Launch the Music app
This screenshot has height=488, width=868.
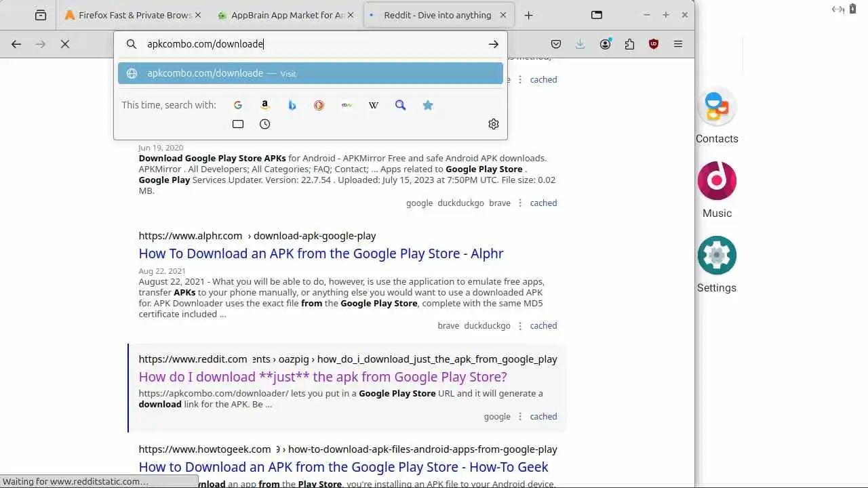(717, 190)
